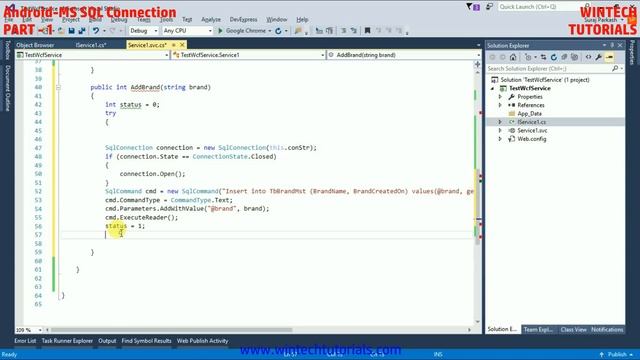Click the Save All toolbar icon
The image size is (640, 360).
(x=82, y=31)
